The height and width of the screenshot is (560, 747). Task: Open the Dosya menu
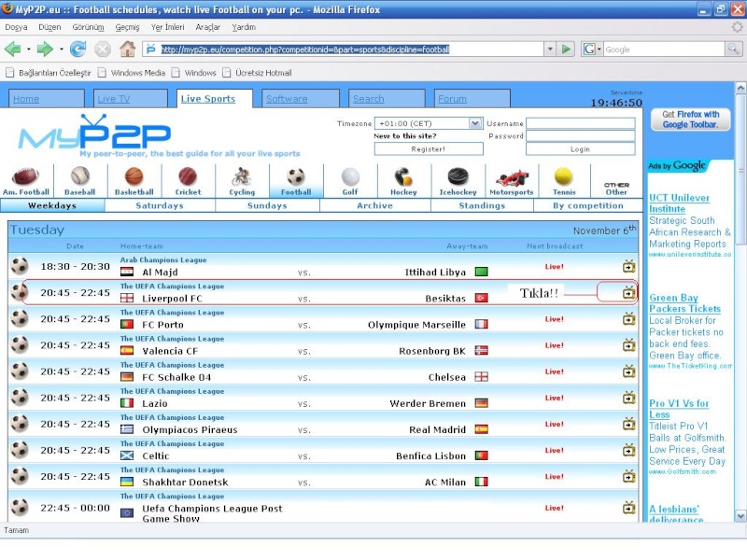16,27
